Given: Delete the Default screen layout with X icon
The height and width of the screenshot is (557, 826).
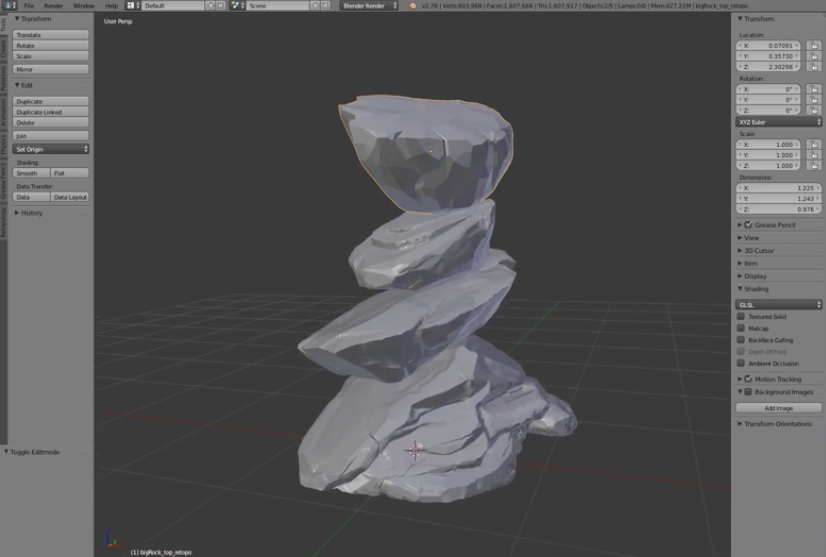Looking at the screenshot, I should point(221,5).
